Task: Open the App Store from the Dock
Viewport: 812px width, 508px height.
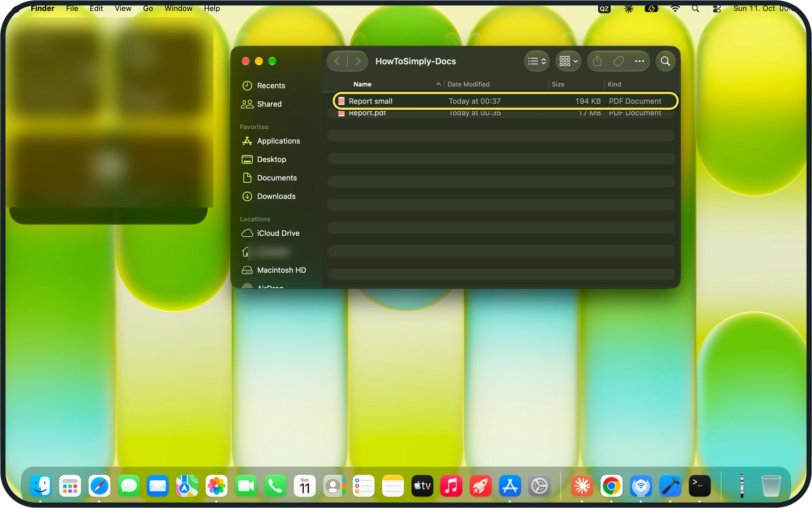Action: (510, 486)
